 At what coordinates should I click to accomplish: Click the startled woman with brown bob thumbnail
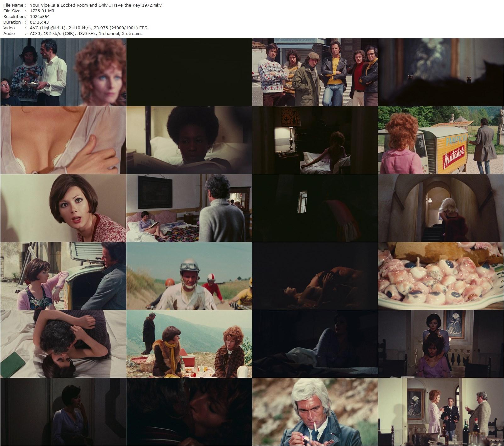[x=63, y=208]
